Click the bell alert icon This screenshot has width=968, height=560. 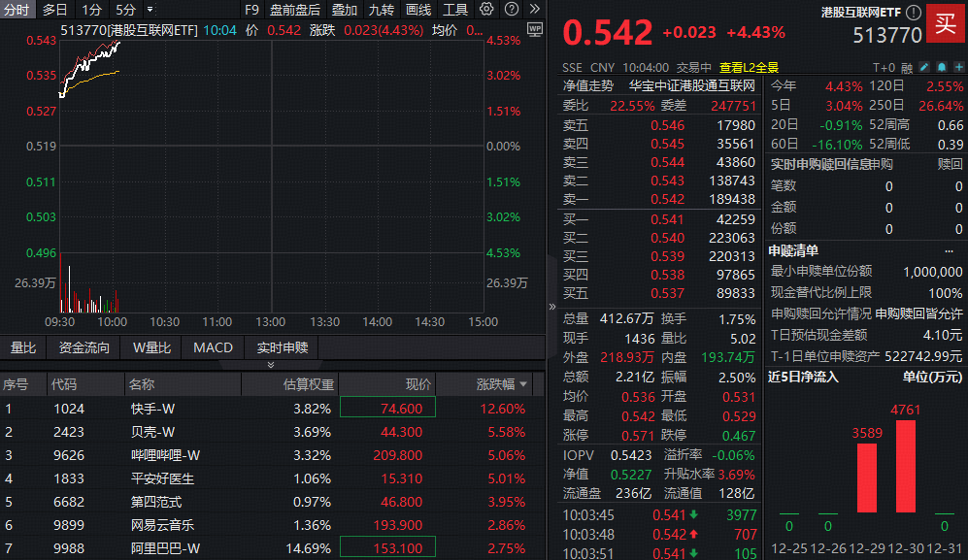point(941,68)
